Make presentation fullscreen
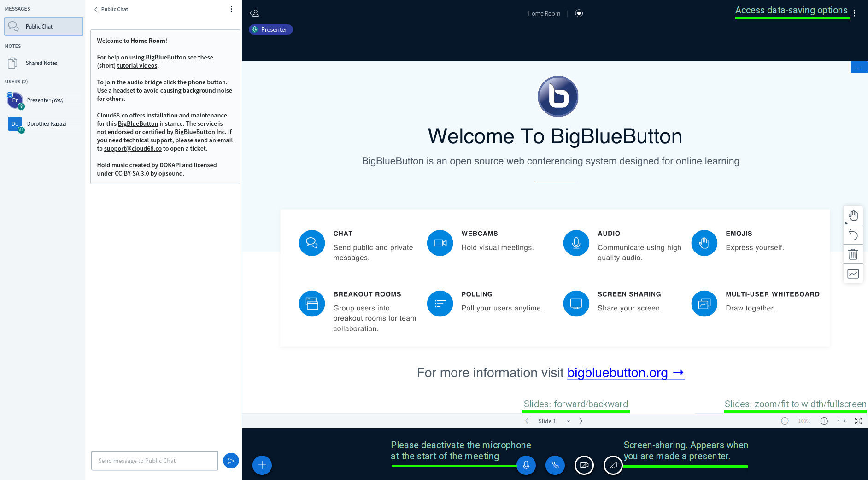The image size is (868, 480). tap(858, 421)
